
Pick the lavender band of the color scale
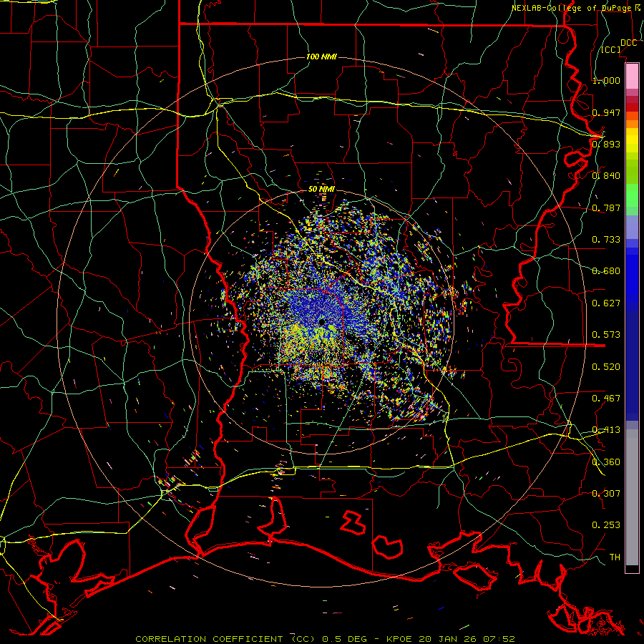click(x=632, y=228)
